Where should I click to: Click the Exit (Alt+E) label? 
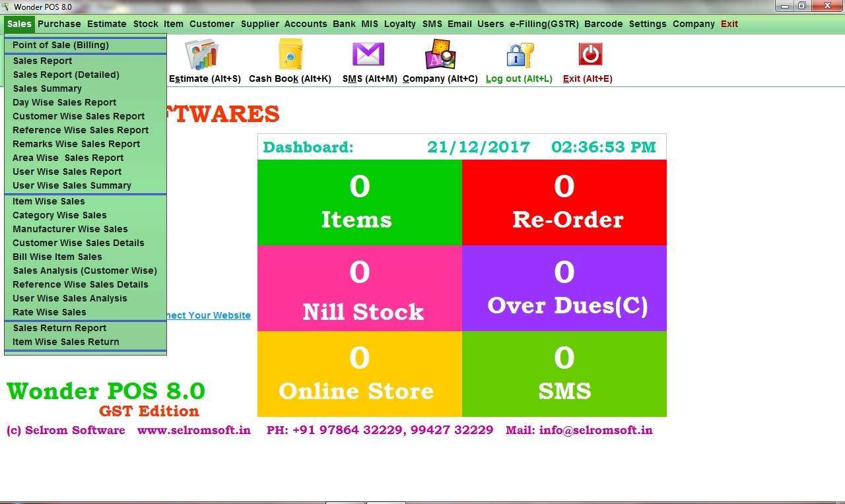[x=588, y=79]
